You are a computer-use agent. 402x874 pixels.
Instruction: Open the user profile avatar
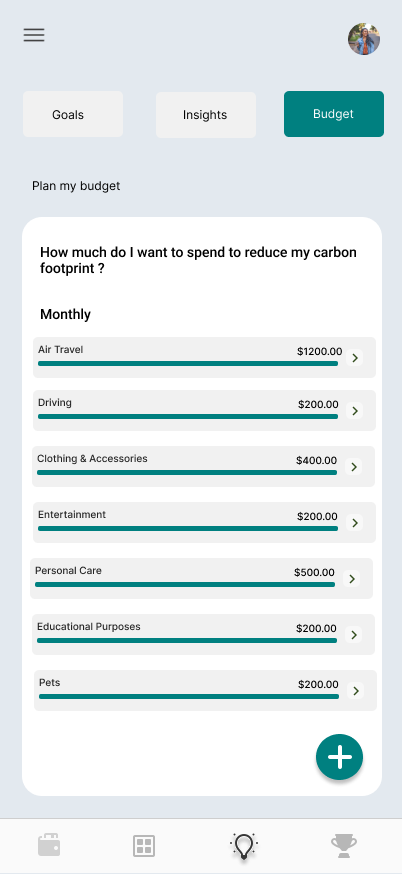364,39
